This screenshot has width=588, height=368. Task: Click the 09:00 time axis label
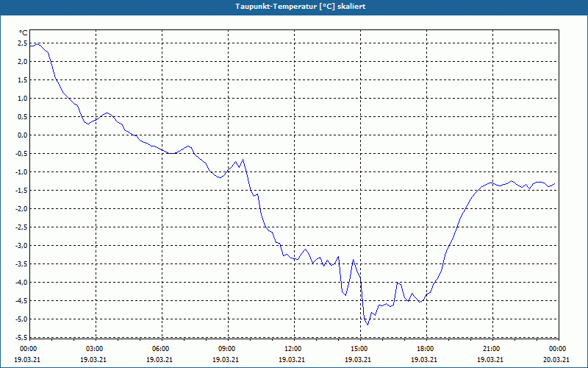click(227, 349)
